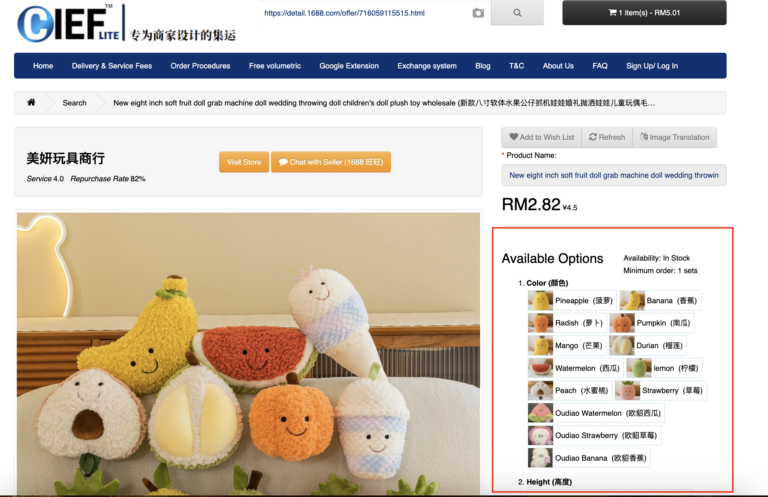
Task: Choose the Oudiao Strawberry option
Action: coord(594,435)
